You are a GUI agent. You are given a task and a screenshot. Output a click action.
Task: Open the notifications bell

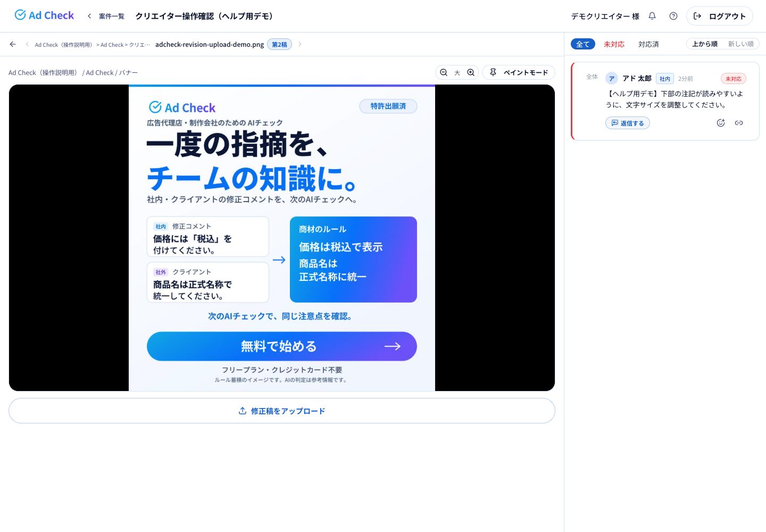(652, 16)
